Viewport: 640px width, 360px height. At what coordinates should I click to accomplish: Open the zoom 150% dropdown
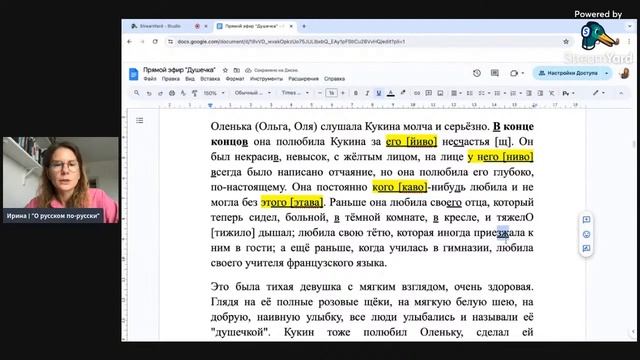point(214,93)
